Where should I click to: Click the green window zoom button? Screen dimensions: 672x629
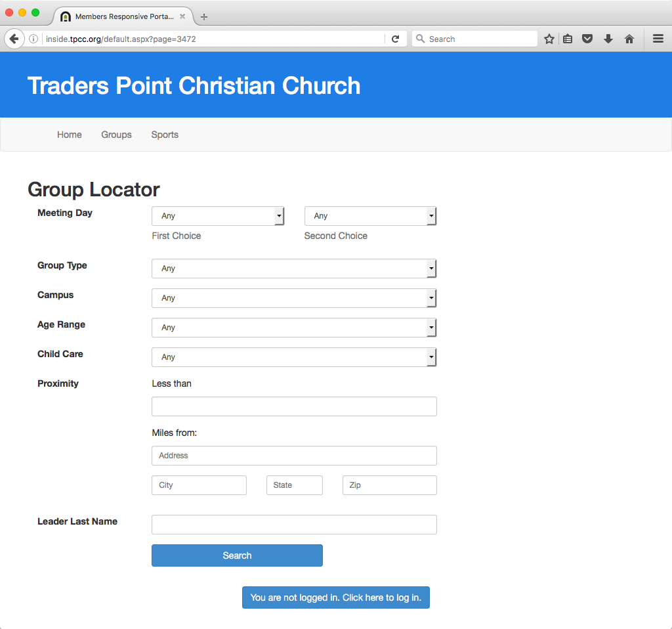[35, 12]
